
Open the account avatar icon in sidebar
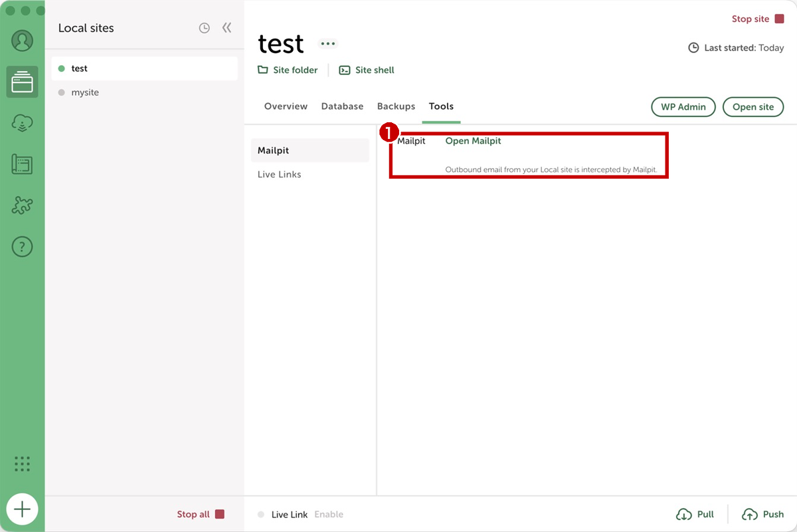(x=22, y=41)
